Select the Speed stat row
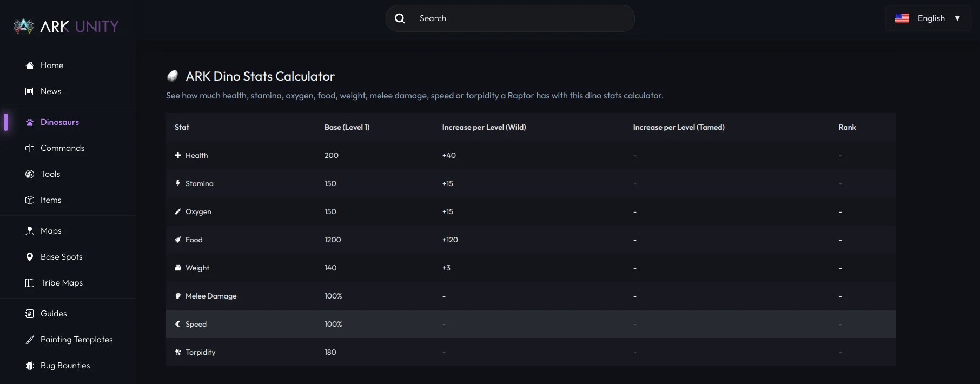Screen dimensions: 980x384 coord(196,324)
